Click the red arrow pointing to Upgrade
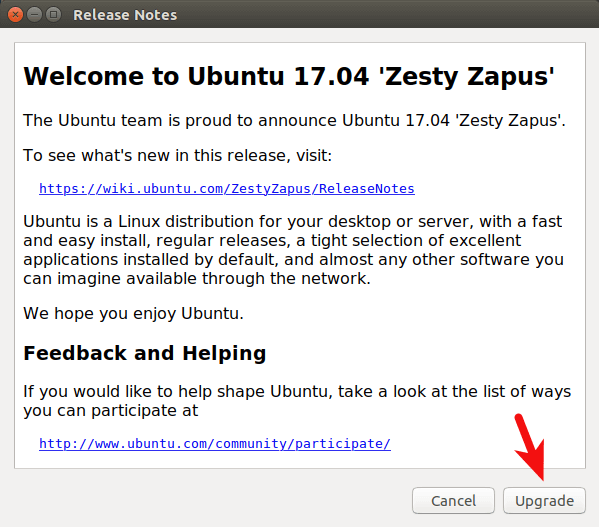The image size is (599, 527). (x=529, y=447)
